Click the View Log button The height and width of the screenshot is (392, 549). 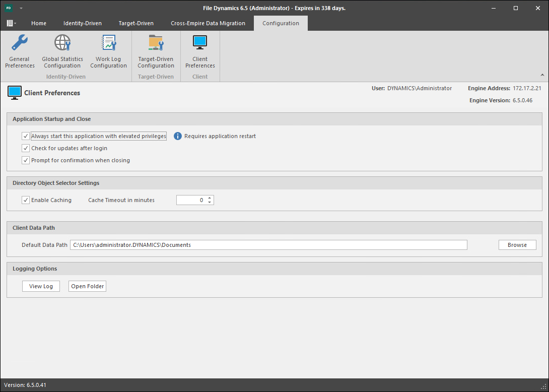[41, 286]
